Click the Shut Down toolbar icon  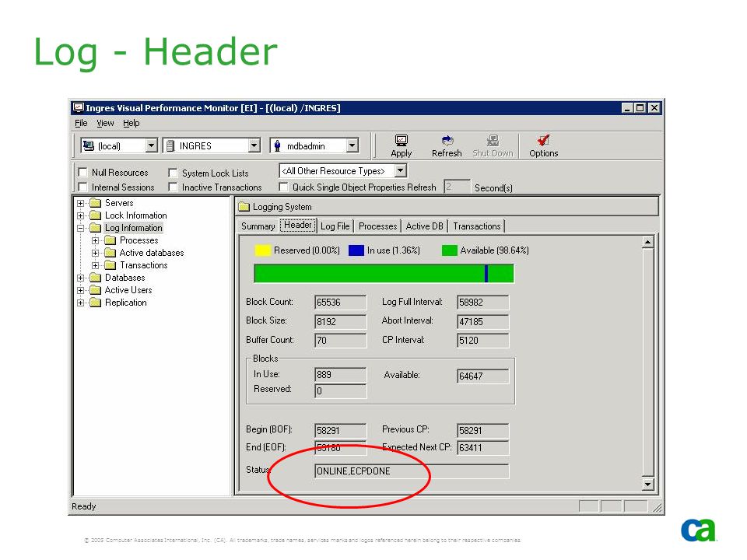pos(493,141)
